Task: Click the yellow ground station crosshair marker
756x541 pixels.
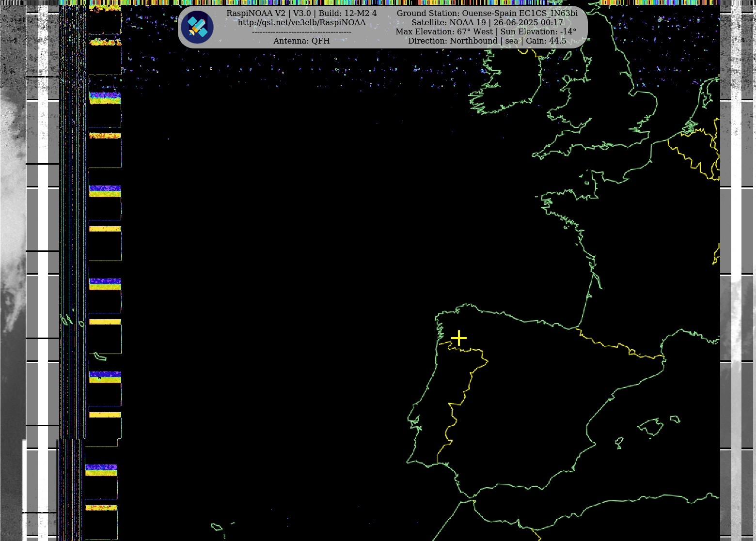Action: (x=458, y=338)
